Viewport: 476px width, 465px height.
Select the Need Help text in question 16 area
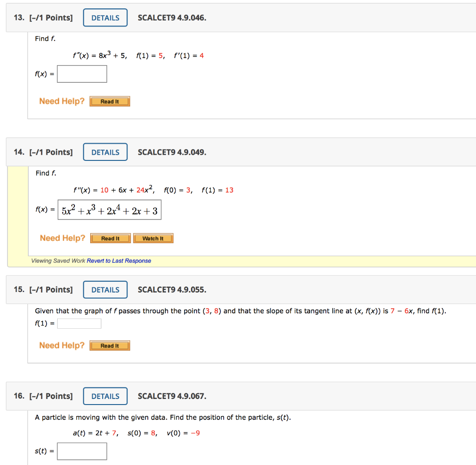pos(62,464)
